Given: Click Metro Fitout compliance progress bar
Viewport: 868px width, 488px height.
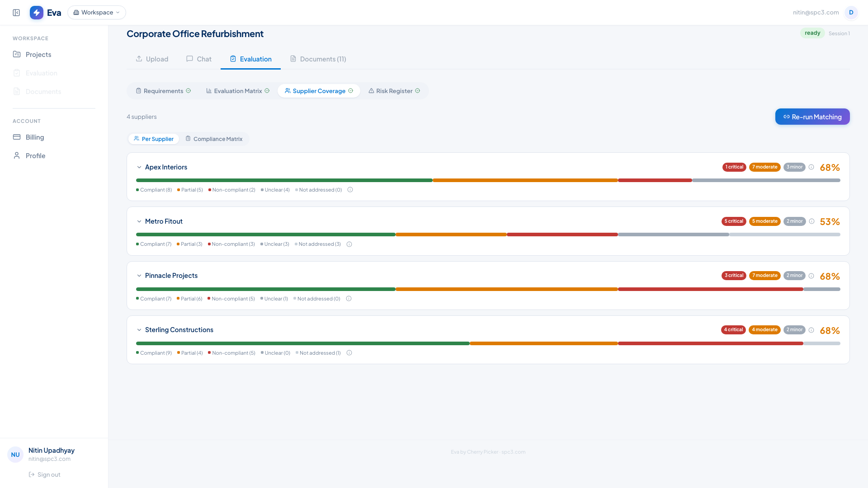Looking at the screenshot, I should pos(488,235).
